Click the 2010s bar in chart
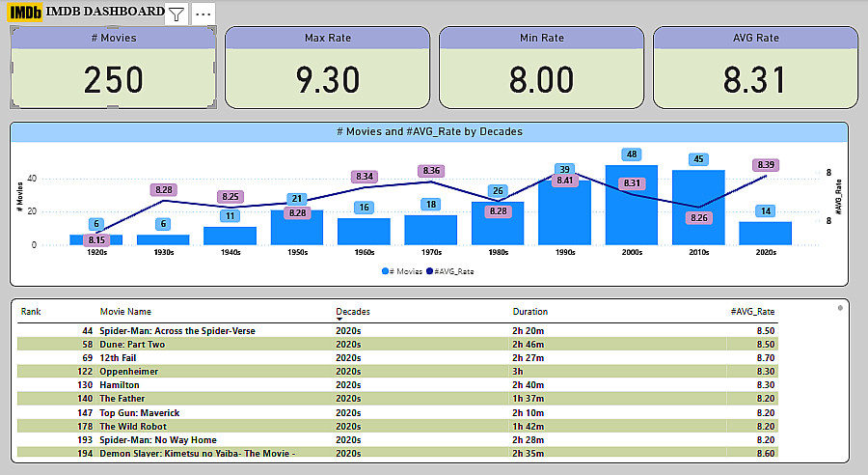This screenshot has width=868, height=475. point(698,208)
